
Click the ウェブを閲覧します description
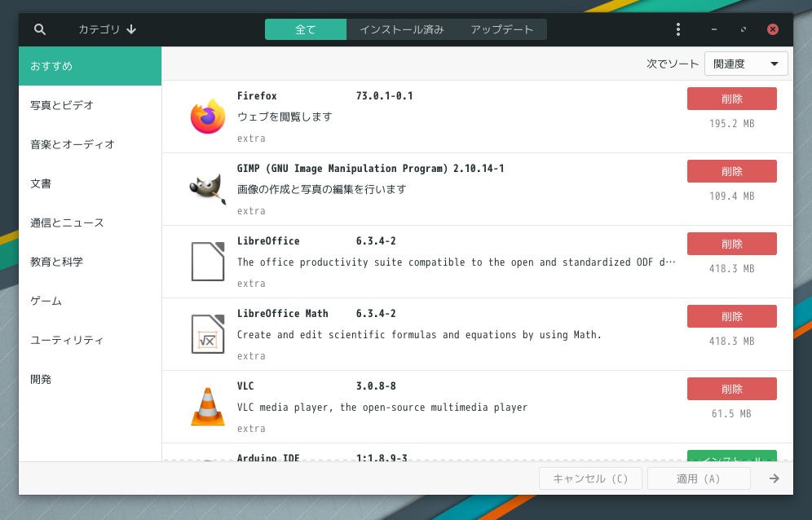285,117
